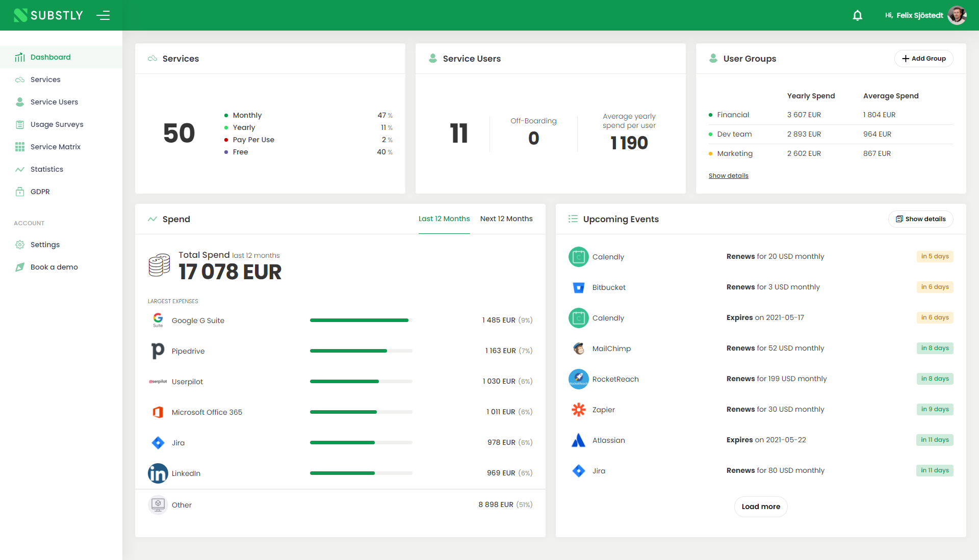Click the Zapier icon

tap(579, 410)
